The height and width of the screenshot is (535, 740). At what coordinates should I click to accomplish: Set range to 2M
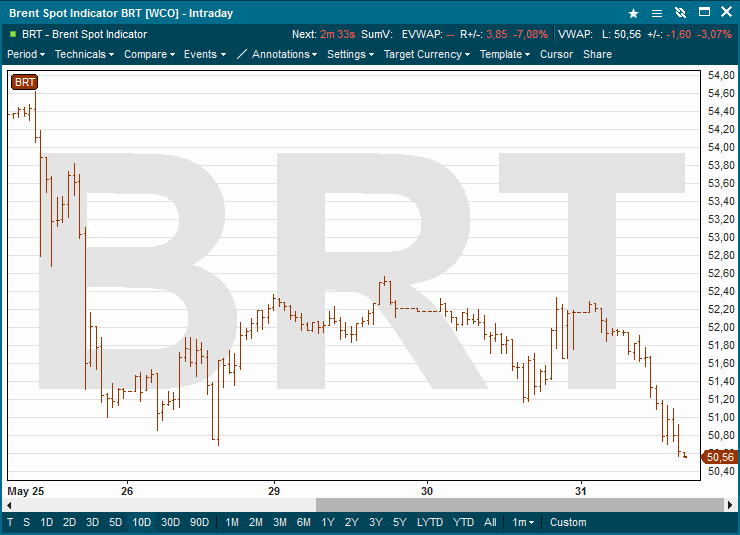pos(256,522)
